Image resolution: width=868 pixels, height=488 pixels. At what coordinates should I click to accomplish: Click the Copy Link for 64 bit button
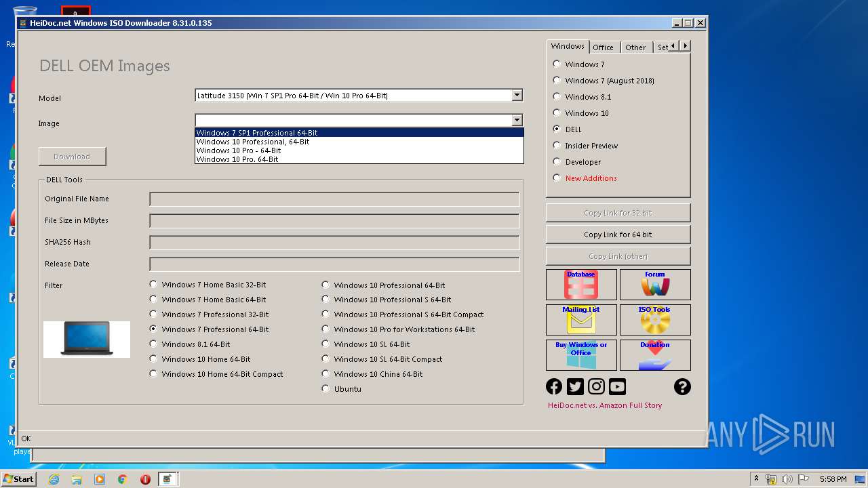pos(618,235)
